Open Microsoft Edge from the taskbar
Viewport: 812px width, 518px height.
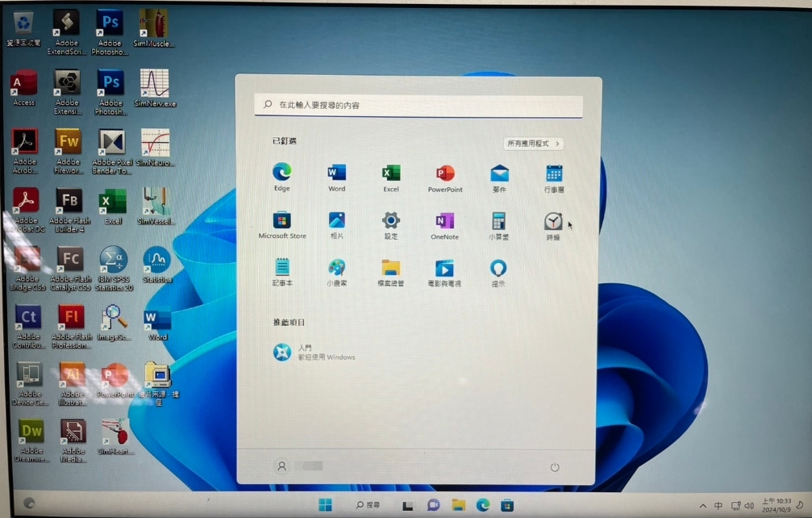(x=483, y=505)
